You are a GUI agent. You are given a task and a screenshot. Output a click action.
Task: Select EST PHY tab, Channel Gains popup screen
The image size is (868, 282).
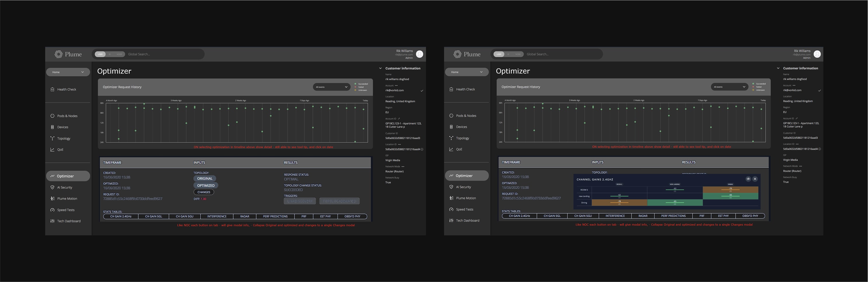click(723, 216)
